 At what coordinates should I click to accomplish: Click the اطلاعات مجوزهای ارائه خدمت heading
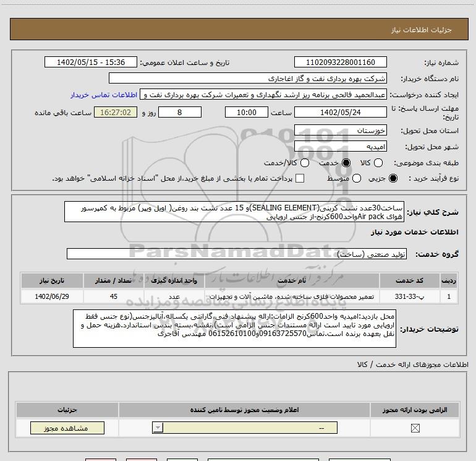tap(413, 364)
